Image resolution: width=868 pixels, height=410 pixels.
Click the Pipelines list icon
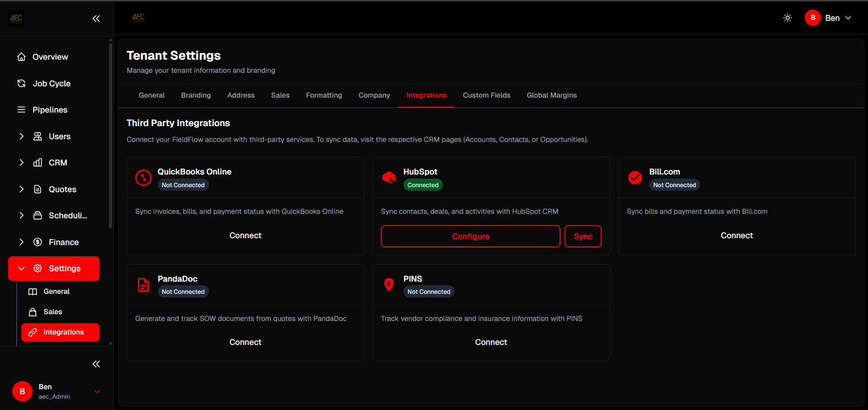pyautogui.click(x=21, y=110)
